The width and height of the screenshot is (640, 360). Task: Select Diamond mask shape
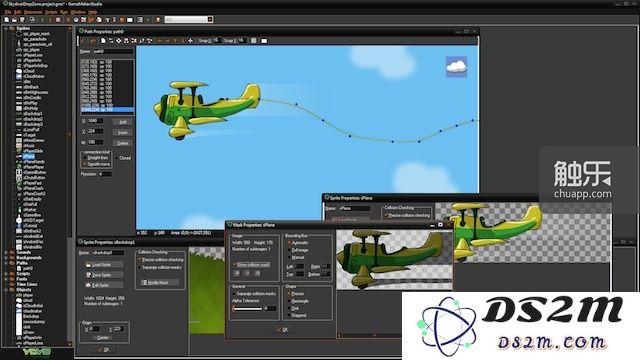point(297,315)
